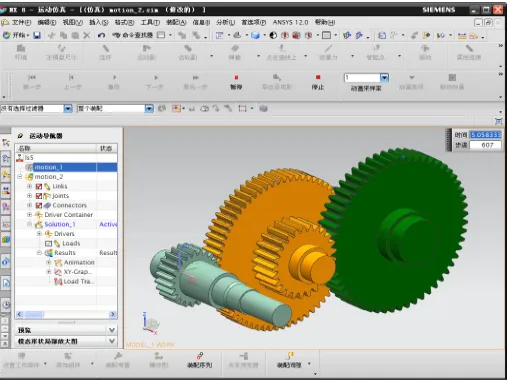
Task: Open the Edit menu
Action: (x=47, y=22)
